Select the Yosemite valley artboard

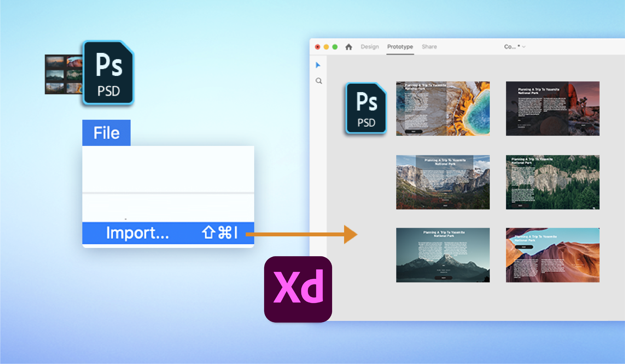point(443,182)
